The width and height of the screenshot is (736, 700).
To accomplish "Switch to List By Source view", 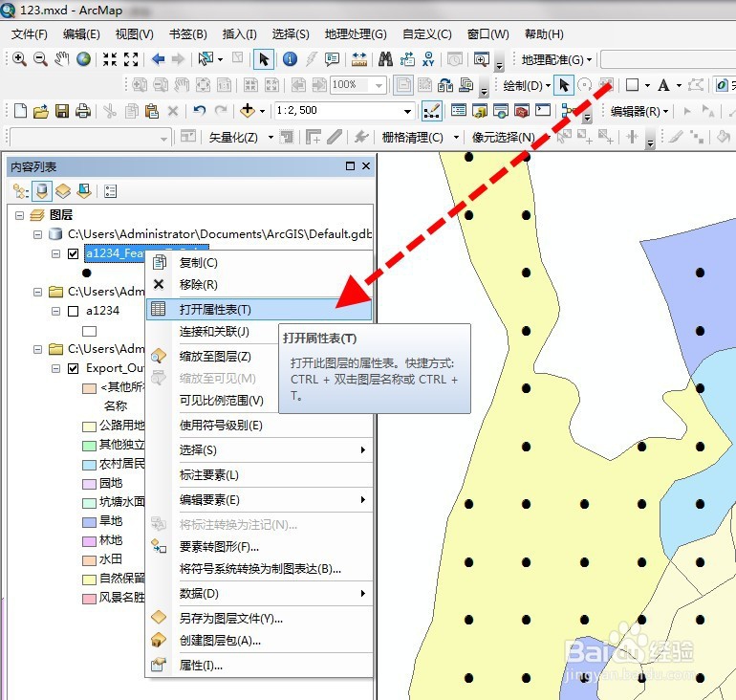I will (x=41, y=191).
